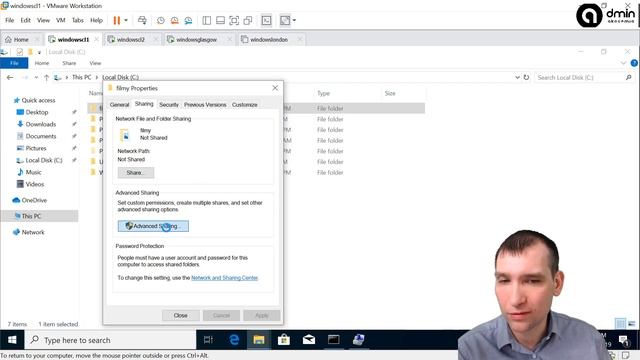Toggle the thumbnail bar icon
The height and width of the screenshot is (360, 640).
(x=220, y=20)
